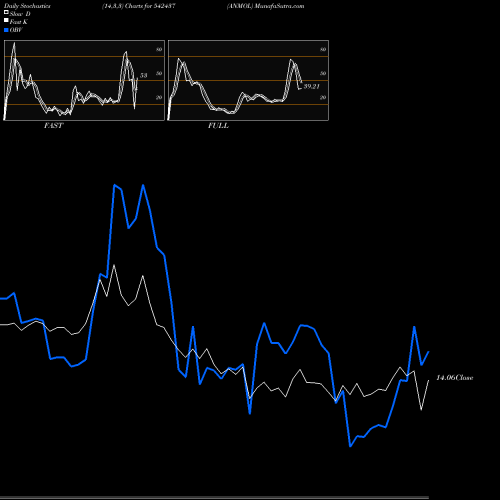Click the FULL stochastic chart thumbnail
This screenshot has width=500, height=500.
coord(248,80)
